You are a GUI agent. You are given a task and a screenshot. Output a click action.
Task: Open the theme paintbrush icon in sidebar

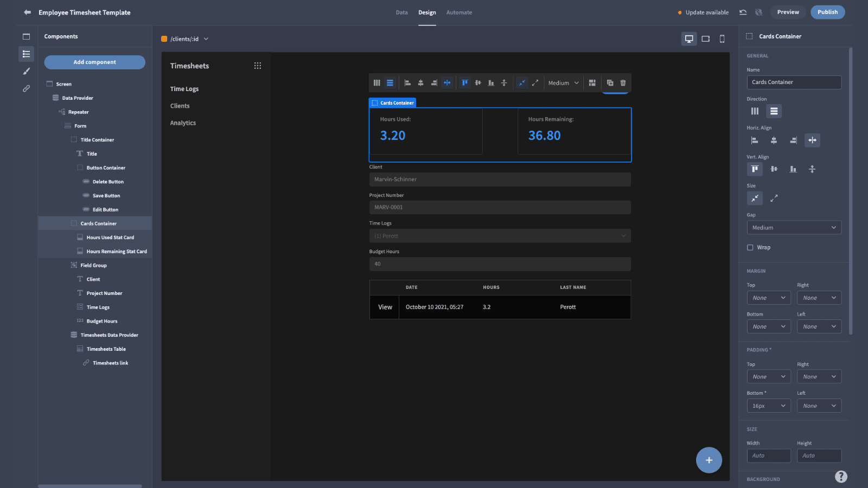click(26, 71)
